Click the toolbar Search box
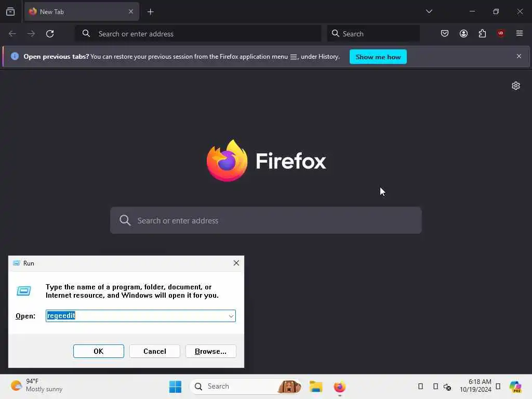 point(373,34)
